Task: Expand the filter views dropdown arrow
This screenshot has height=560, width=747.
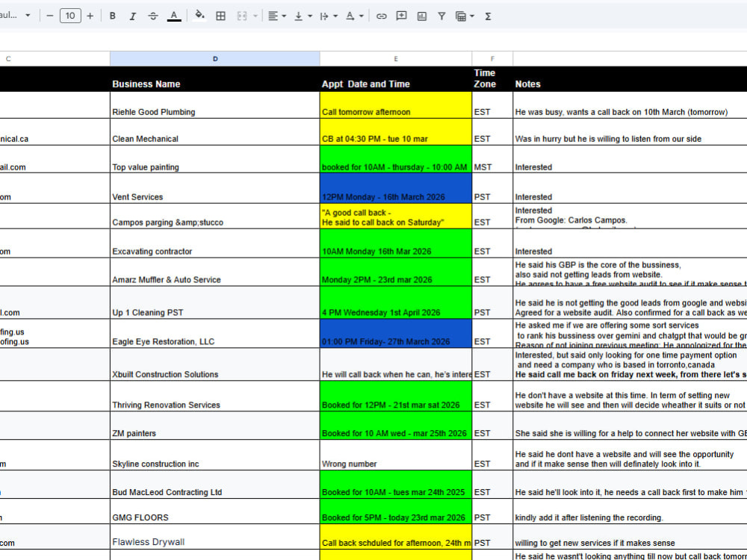Action: [472, 16]
